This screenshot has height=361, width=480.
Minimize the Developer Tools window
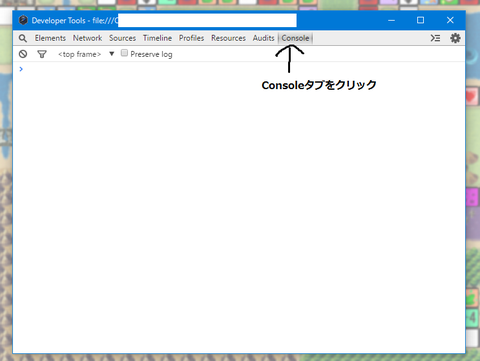pos(391,20)
